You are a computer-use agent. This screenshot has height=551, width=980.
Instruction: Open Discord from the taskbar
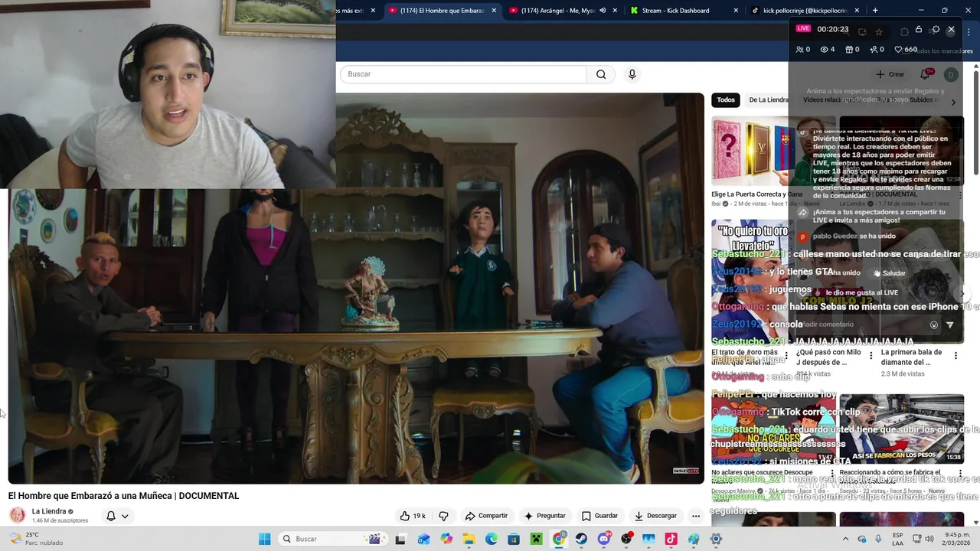tap(604, 539)
